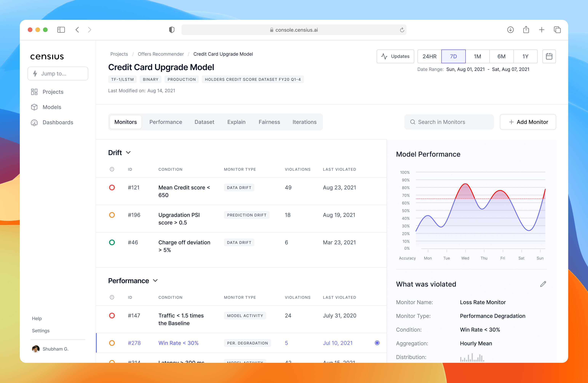Viewport: 588px width, 383px height.
Task: Click the red status circle for monitor #147
Action: (x=112, y=316)
